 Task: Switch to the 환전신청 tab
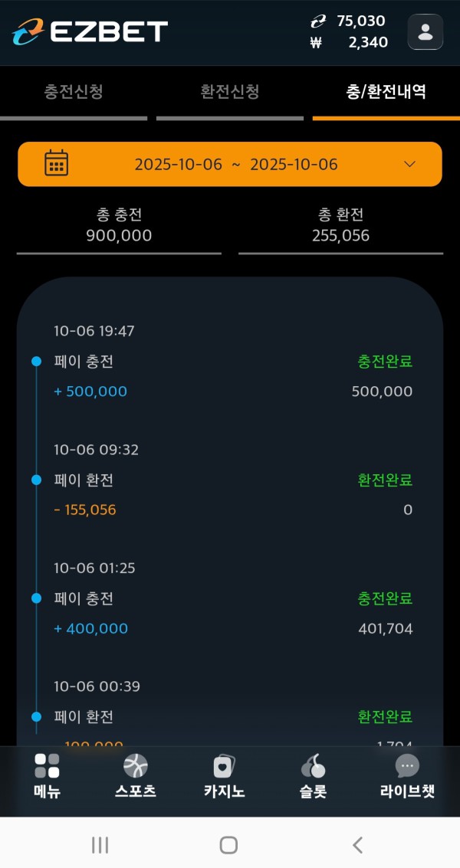pyautogui.click(x=230, y=92)
